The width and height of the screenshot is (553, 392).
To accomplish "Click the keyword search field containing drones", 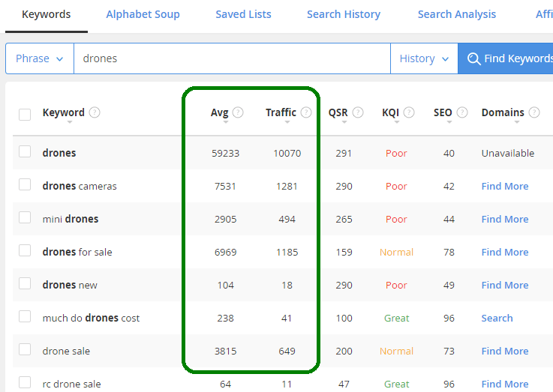I will (232, 58).
